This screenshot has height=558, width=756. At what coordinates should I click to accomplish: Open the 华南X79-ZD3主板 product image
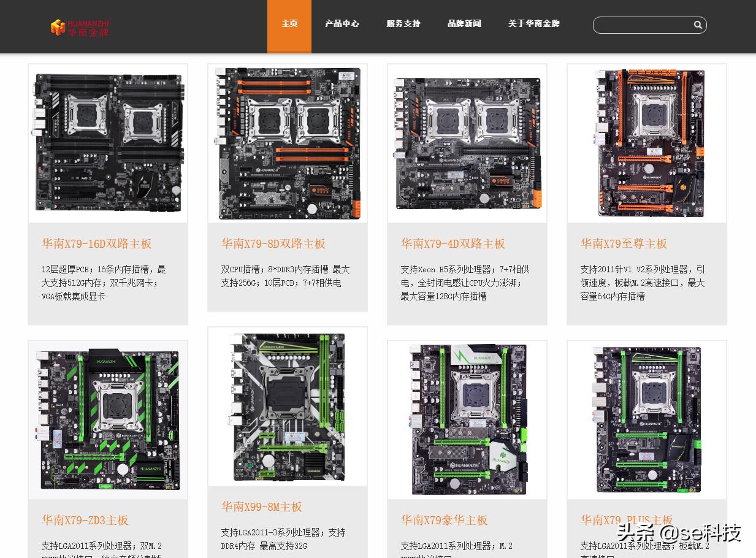pyautogui.click(x=108, y=419)
